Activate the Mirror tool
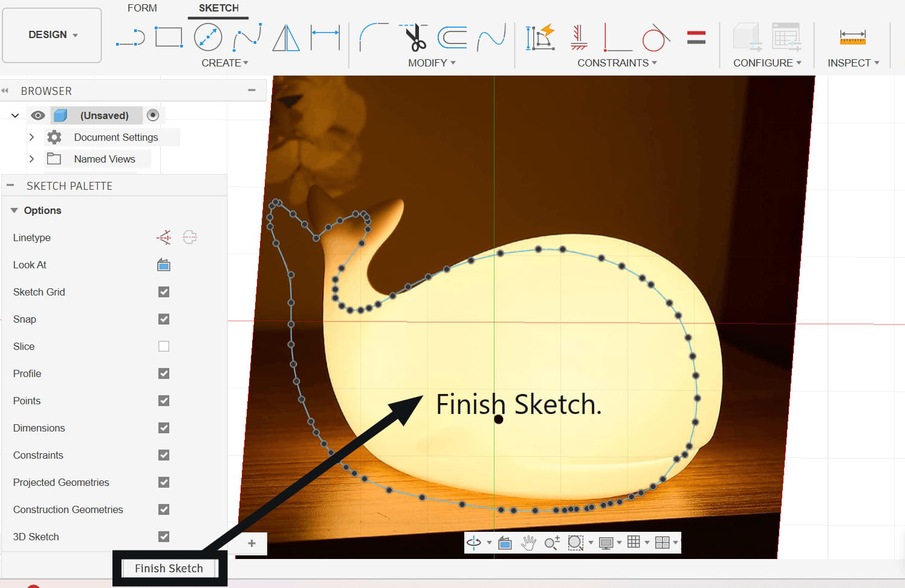This screenshot has width=905, height=588. click(286, 37)
